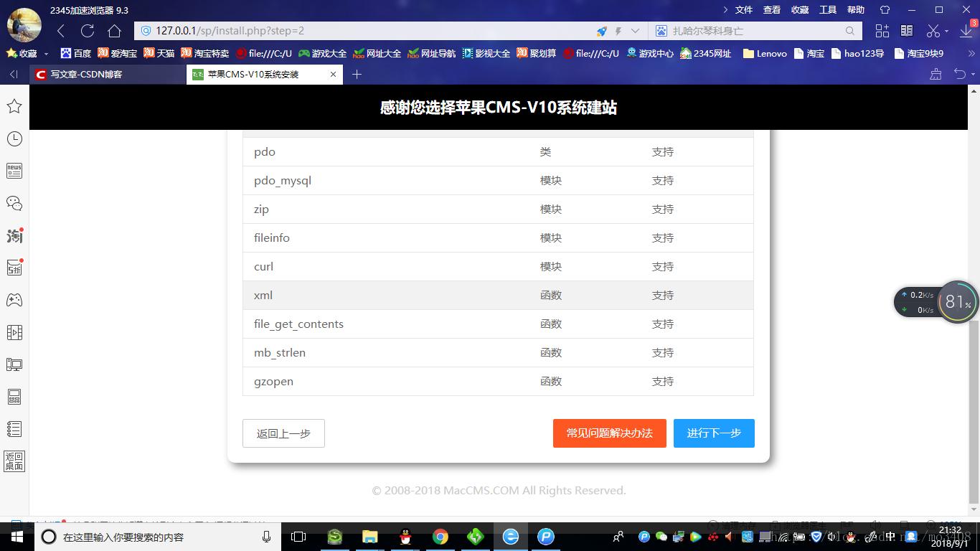Open the history clock in the sidebar
The width and height of the screenshot is (980, 551).
14,138
